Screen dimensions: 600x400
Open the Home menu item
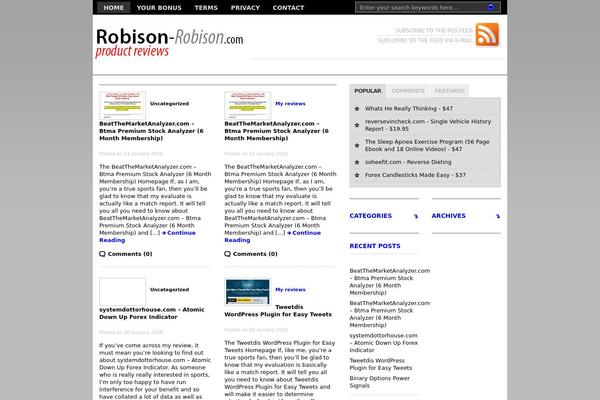(114, 7)
